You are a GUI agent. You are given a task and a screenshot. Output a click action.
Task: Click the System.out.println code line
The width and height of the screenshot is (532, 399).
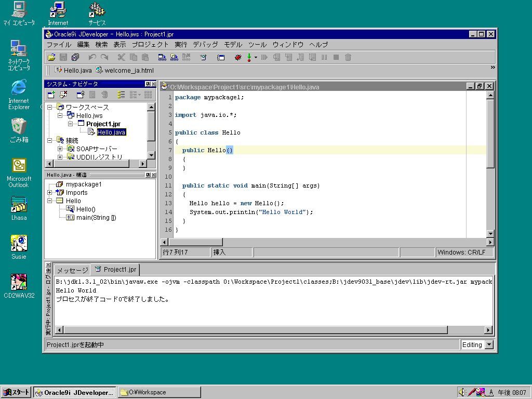(x=251, y=212)
